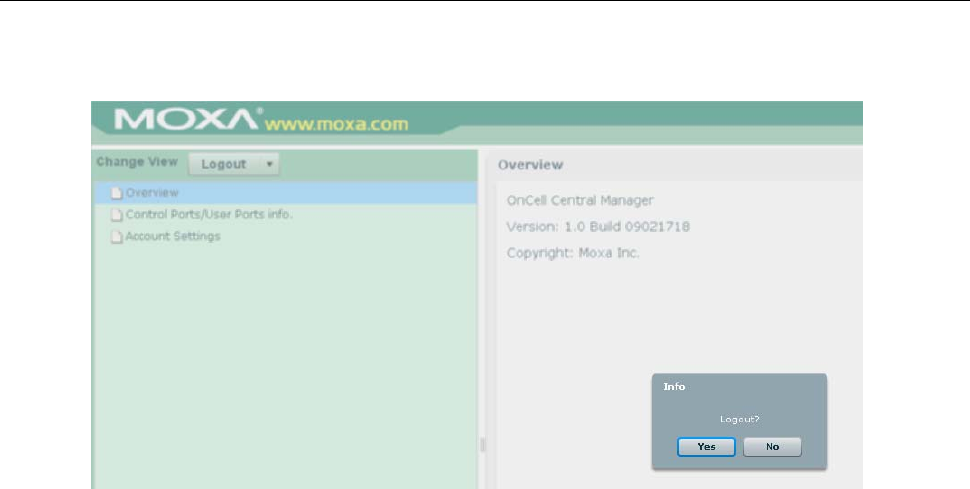This screenshot has width=970, height=489.
Task: Click the 'Version: 1.0 Build 09021718' text
Action: tap(598, 227)
